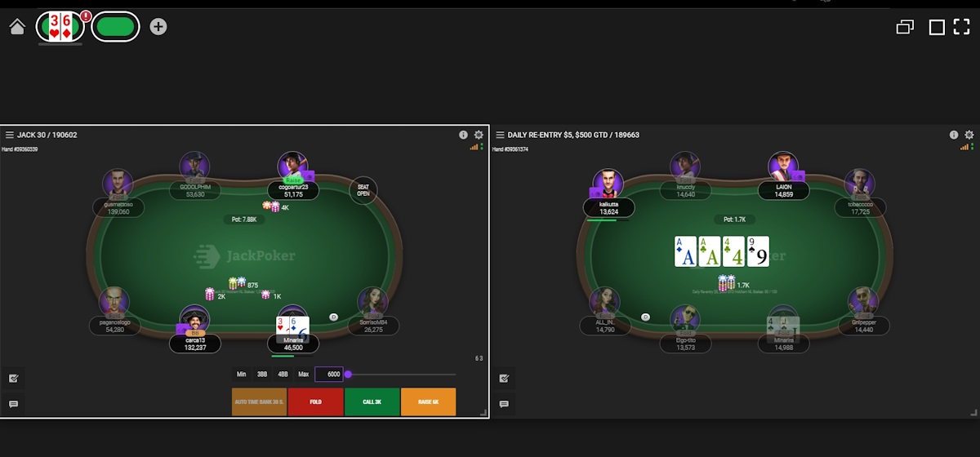The width and height of the screenshot is (980, 457).
Task: Go to the home lobby icon
Action: [17, 27]
